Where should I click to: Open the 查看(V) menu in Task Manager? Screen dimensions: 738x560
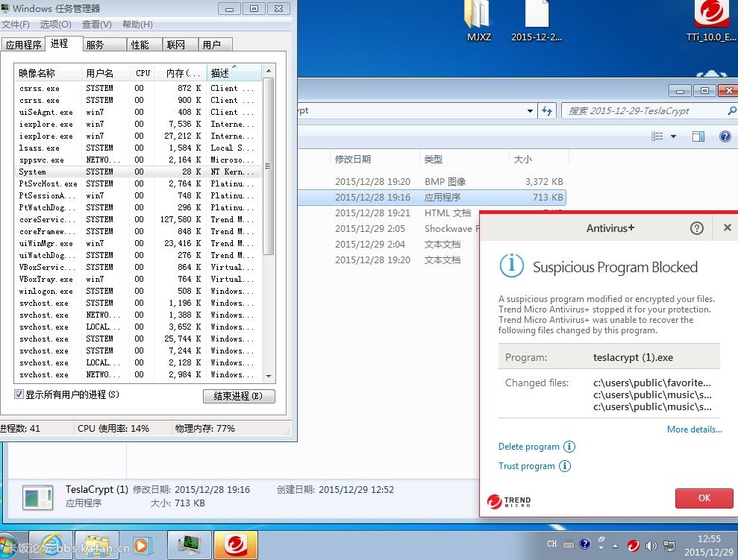click(x=97, y=25)
